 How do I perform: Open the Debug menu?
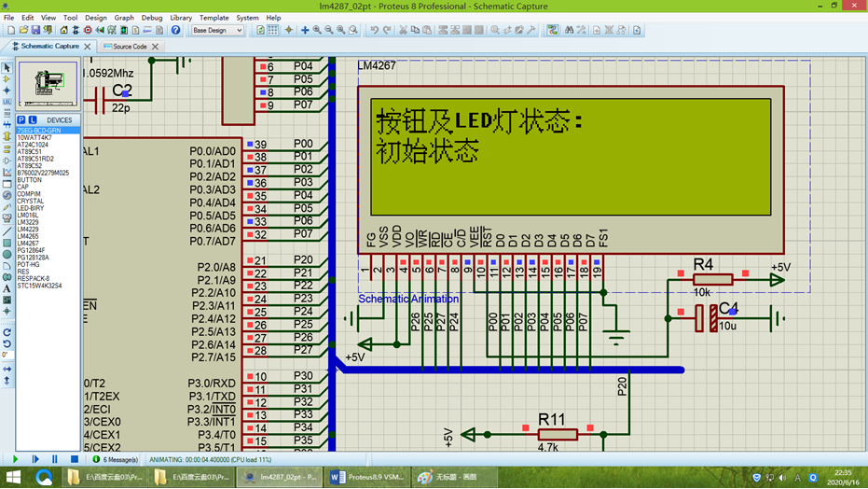point(151,18)
